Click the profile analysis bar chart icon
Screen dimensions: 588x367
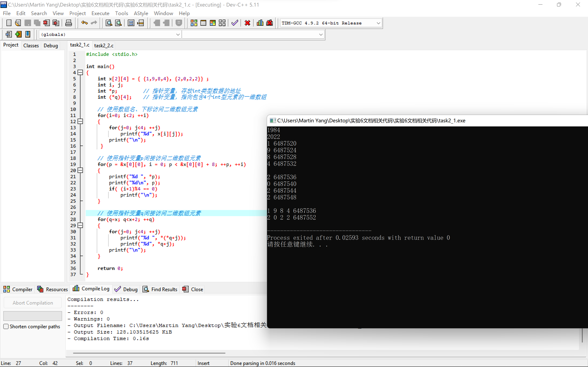coord(260,23)
